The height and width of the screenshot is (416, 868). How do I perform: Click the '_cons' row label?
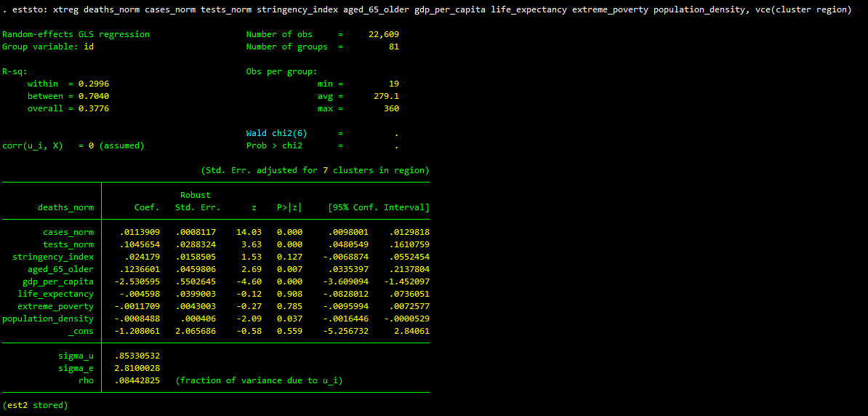81,331
